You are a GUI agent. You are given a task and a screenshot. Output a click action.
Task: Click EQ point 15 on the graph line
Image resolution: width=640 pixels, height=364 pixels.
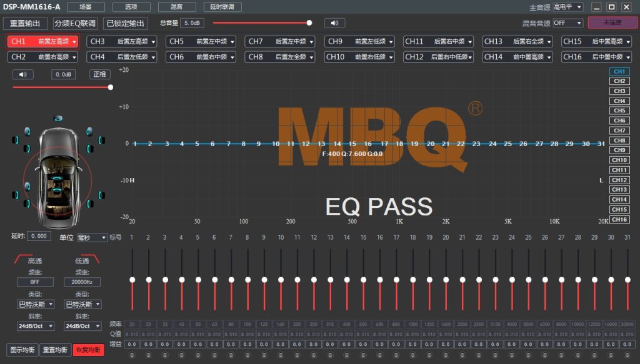pyautogui.click(x=352, y=144)
